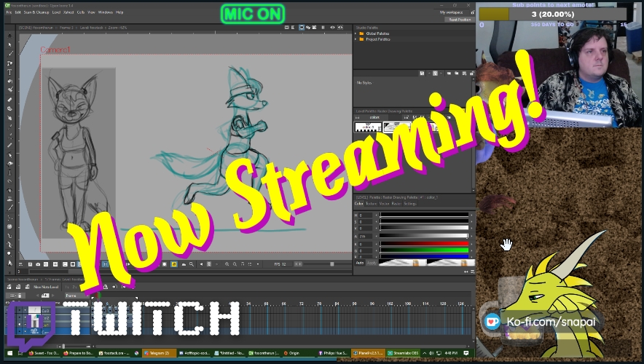Click the New Note Level button
The height and width of the screenshot is (364, 644).
[x=46, y=287]
